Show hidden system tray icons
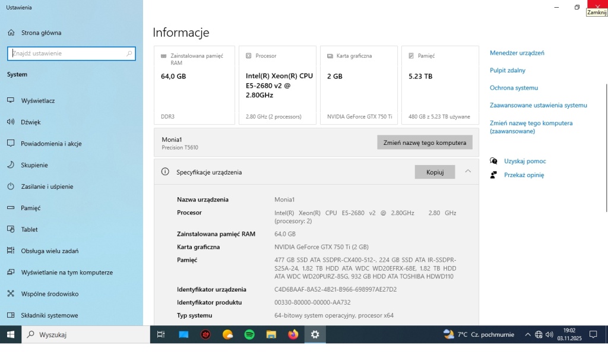This screenshot has width=608, height=364. click(528, 335)
